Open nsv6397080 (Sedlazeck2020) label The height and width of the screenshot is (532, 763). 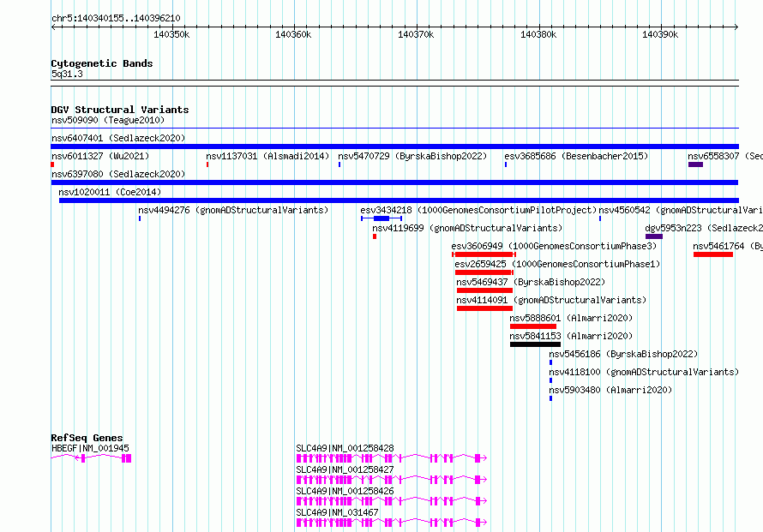(x=118, y=174)
